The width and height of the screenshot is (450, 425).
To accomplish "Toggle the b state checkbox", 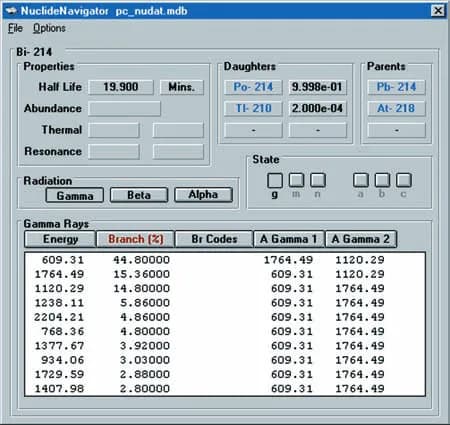I will coord(382,180).
